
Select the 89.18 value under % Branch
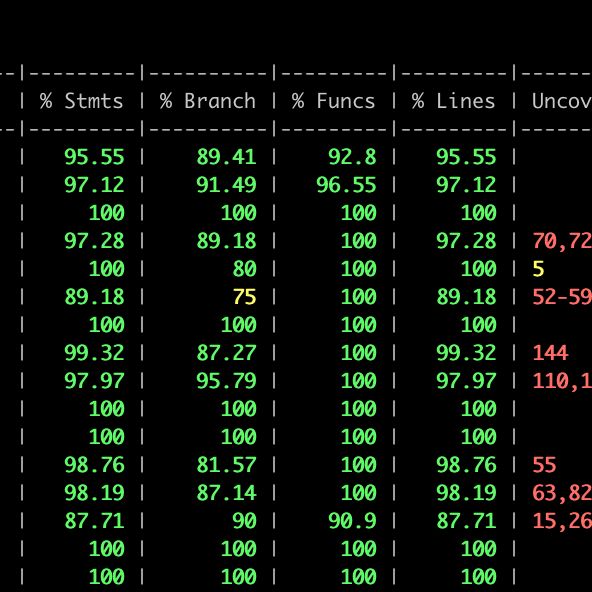(x=226, y=241)
